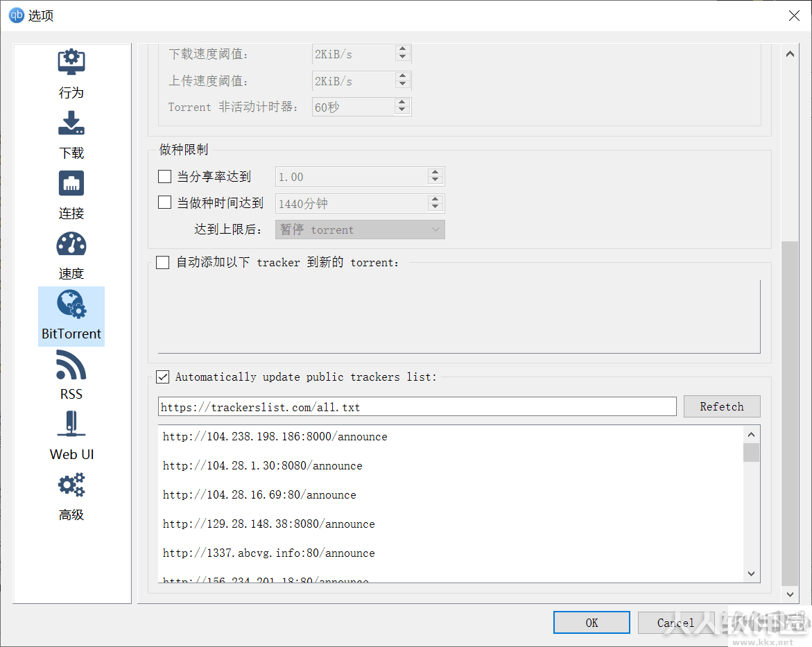812x647 pixels.
Task: Decrease the Torrent 非活动计时器 value
Action: [x=402, y=110]
